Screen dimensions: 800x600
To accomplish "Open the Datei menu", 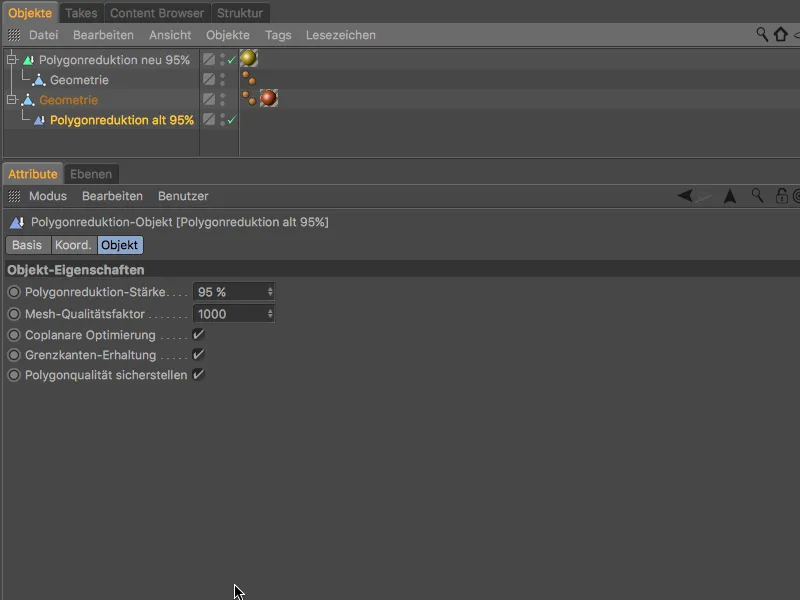I will tap(44, 34).
